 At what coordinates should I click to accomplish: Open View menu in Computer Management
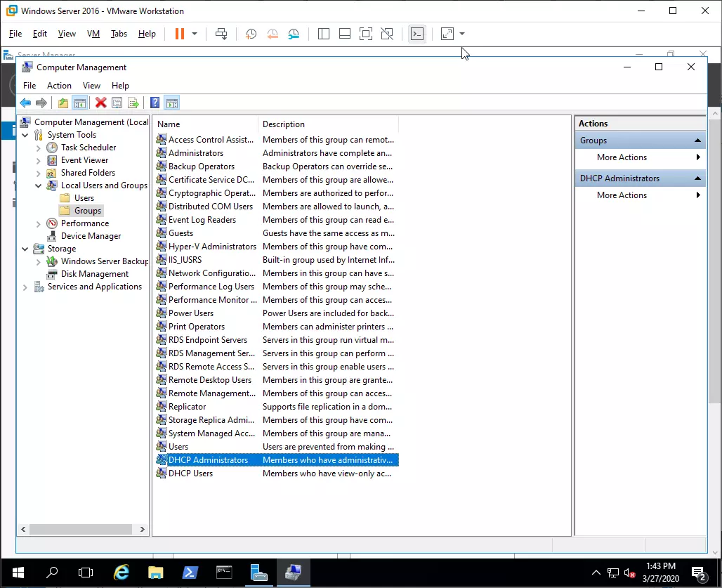[x=91, y=86]
